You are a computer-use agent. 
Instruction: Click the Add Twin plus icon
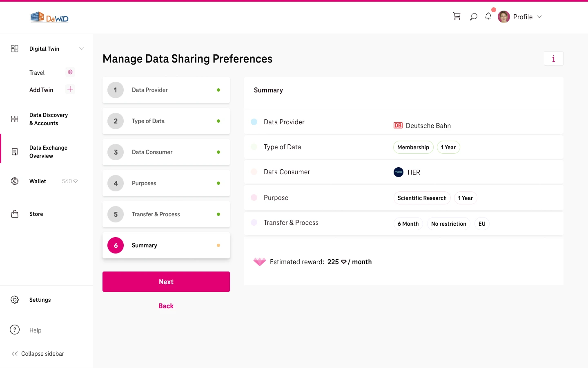pyautogui.click(x=70, y=90)
